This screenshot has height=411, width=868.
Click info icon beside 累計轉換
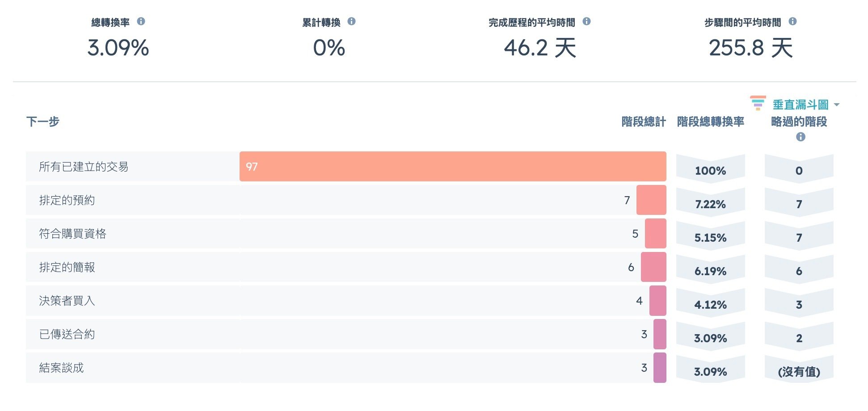pos(352,21)
